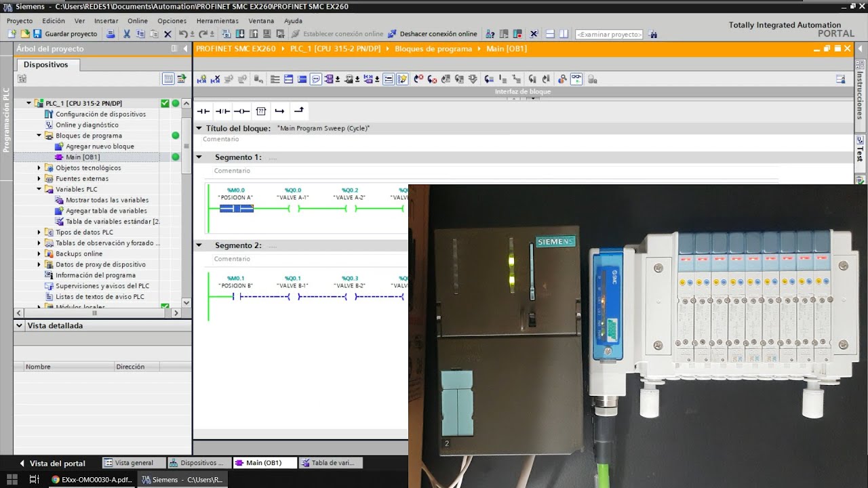Viewport: 868px width, 488px height.
Task: Select the POSICION A contact in Segmento 1
Action: coord(236,209)
